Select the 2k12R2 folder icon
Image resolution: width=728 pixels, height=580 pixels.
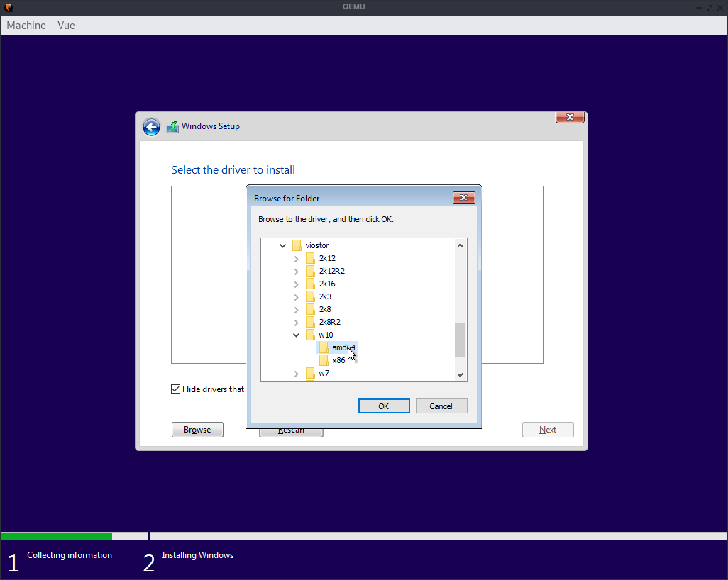(310, 270)
